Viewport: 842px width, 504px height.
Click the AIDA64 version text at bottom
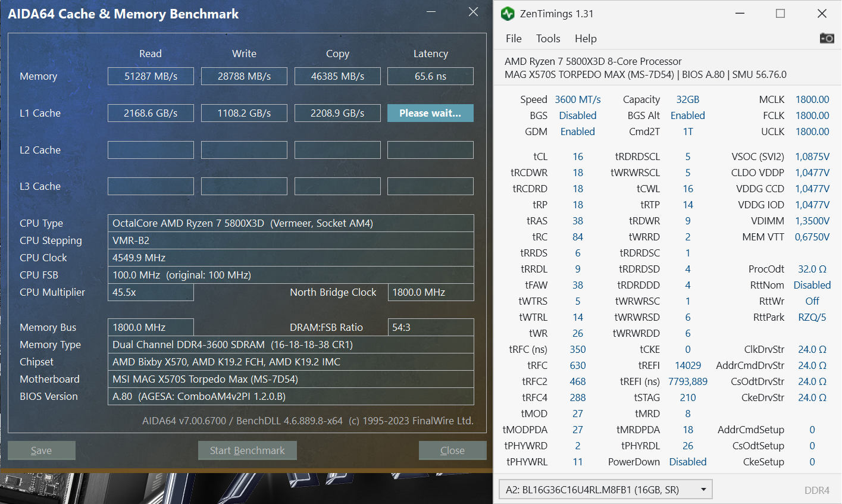click(308, 421)
